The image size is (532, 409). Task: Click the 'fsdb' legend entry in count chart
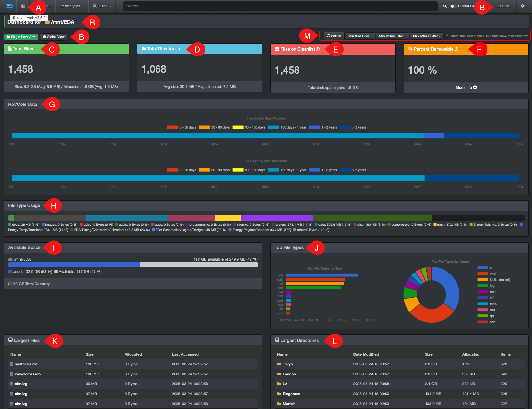point(487,304)
